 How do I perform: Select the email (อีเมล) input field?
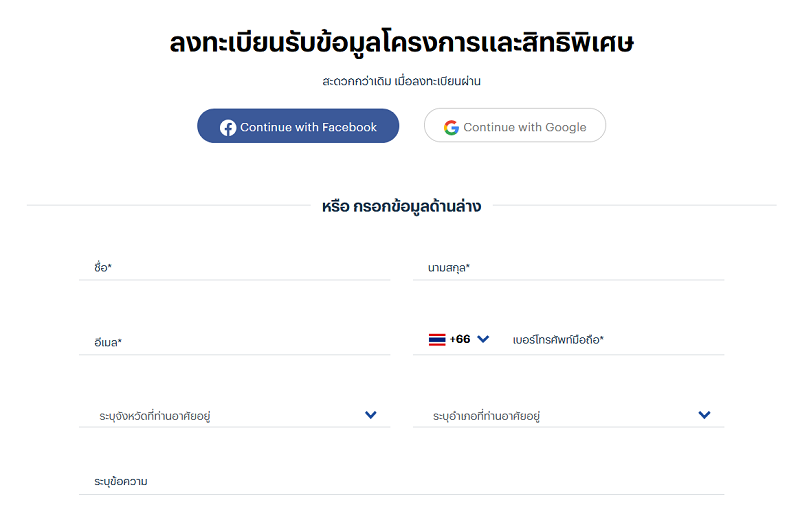click(x=235, y=341)
